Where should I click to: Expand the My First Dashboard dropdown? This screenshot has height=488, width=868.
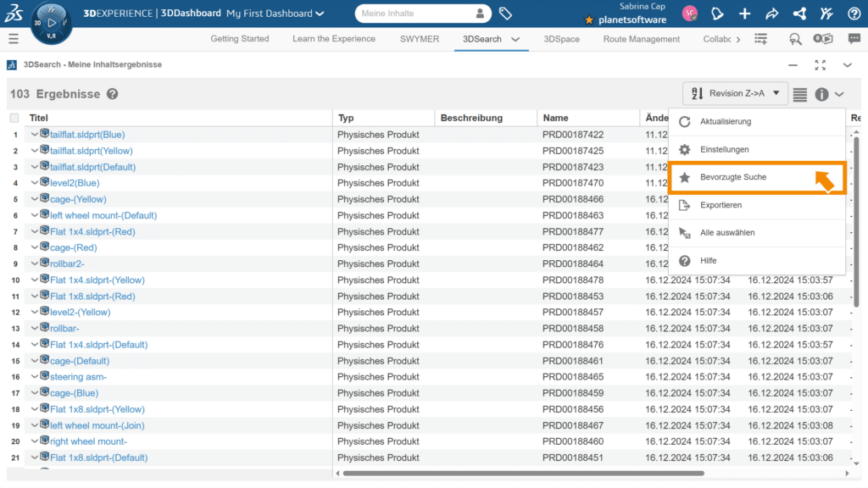point(319,14)
